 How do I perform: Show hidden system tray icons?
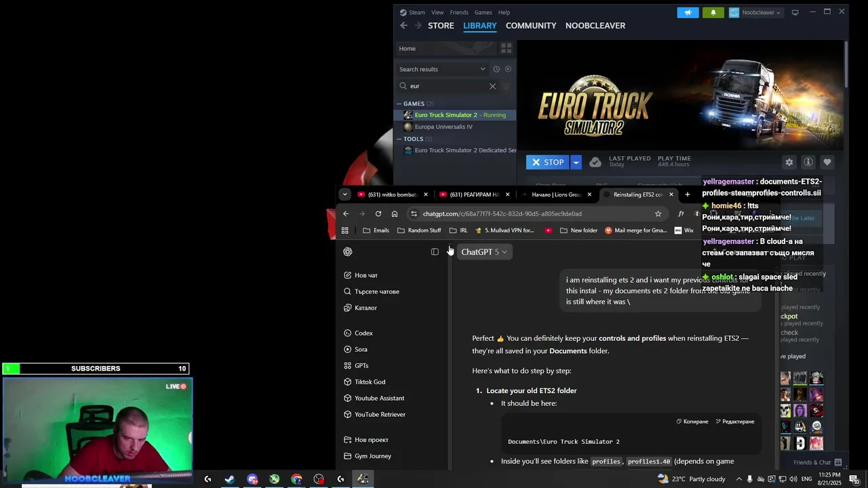tap(739, 479)
